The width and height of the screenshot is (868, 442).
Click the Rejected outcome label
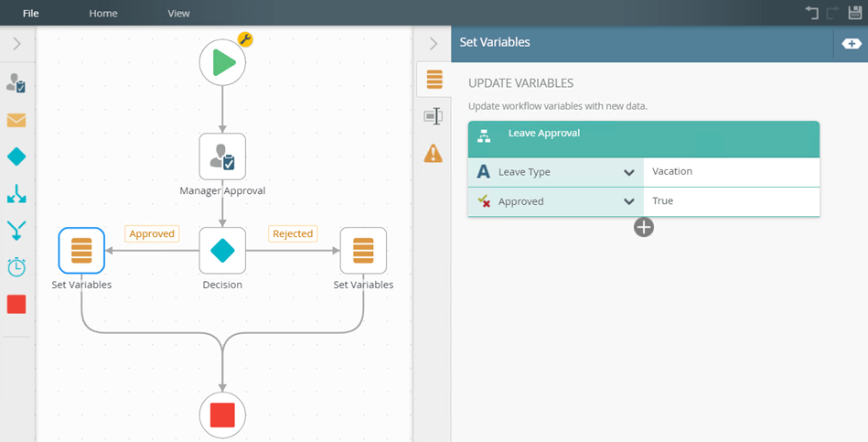coord(293,234)
